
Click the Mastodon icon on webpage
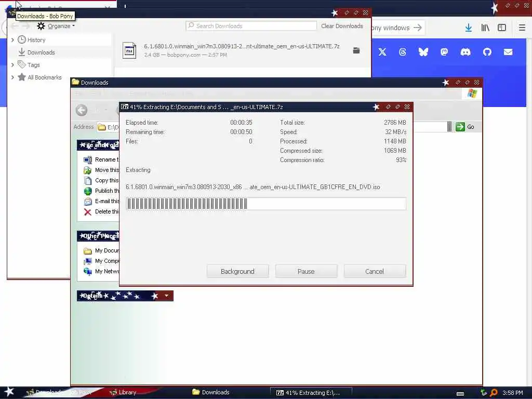[444, 52]
